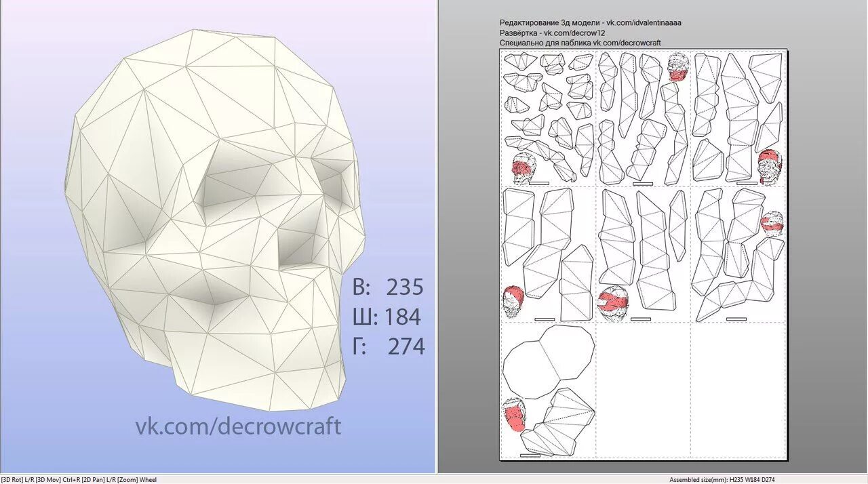Click status bar hint '[3D Rot] L/R [3D Mov] Ctrl+R'
Image resolution: width=868 pixels, height=484 pixels.
pos(41,479)
